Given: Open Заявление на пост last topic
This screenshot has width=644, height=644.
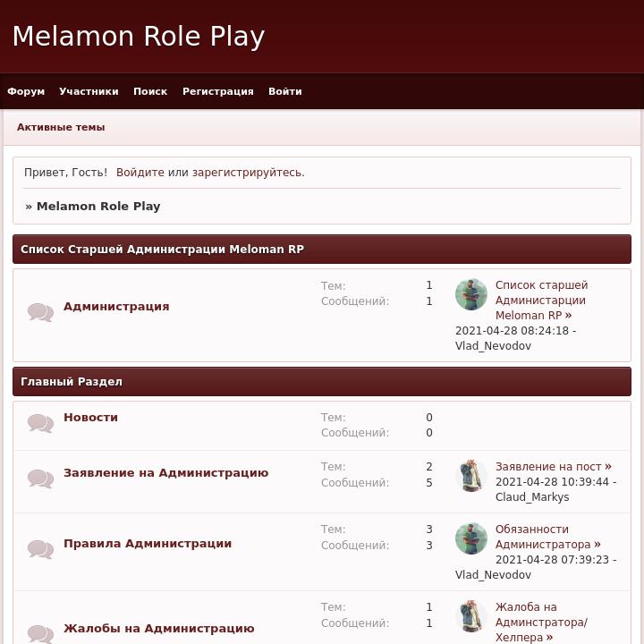Looking at the screenshot, I should click(553, 467).
